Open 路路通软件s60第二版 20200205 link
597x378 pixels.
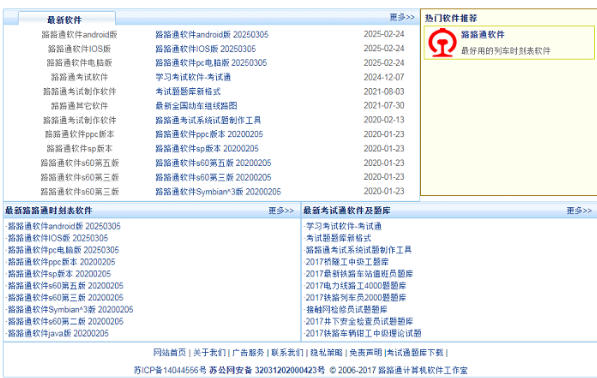click(65, 322)
